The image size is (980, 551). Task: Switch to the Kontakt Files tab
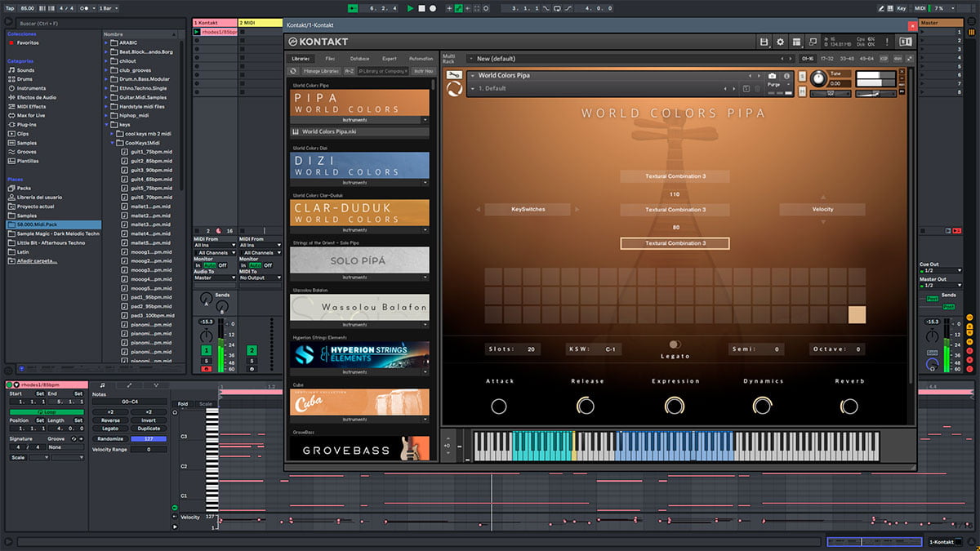(x=330, y=59)
